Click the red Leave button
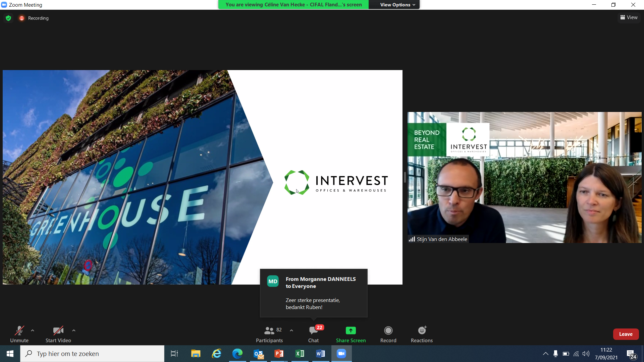The image size is (644, 362). pyautogui.click(x=626, y=334)
